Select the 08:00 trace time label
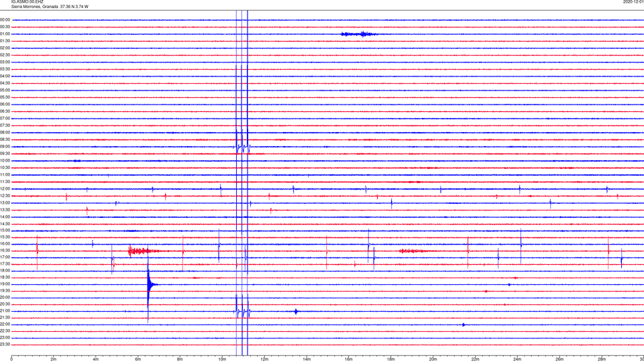This screenshot has width=644, height=362. (5, 133)
